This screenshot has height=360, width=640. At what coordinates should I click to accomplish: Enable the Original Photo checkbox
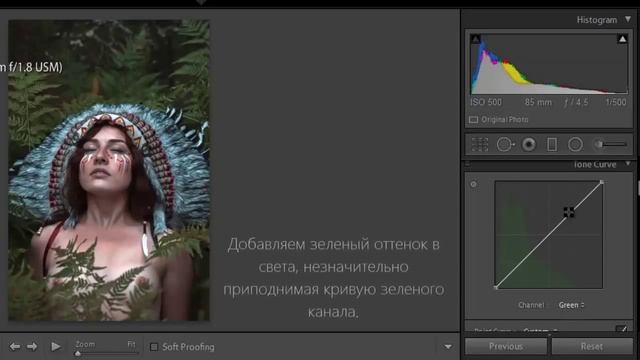coord(473,120)
